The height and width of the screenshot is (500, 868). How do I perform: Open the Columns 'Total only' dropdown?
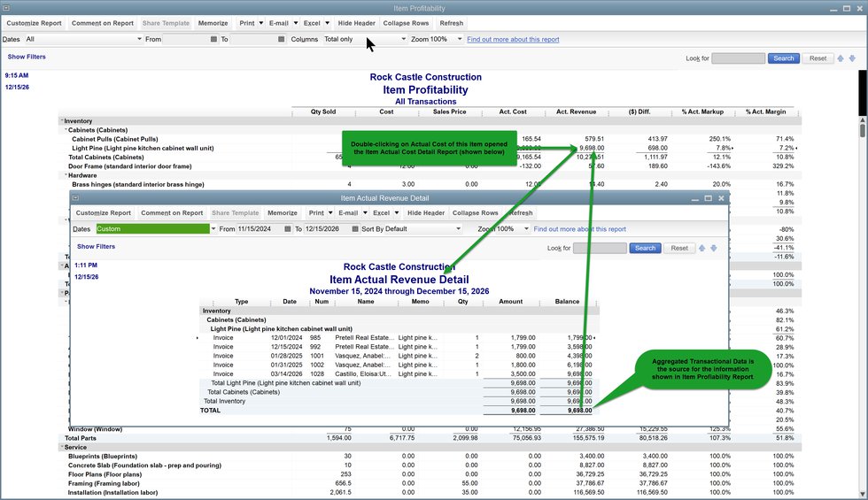(x=403, y=40)
